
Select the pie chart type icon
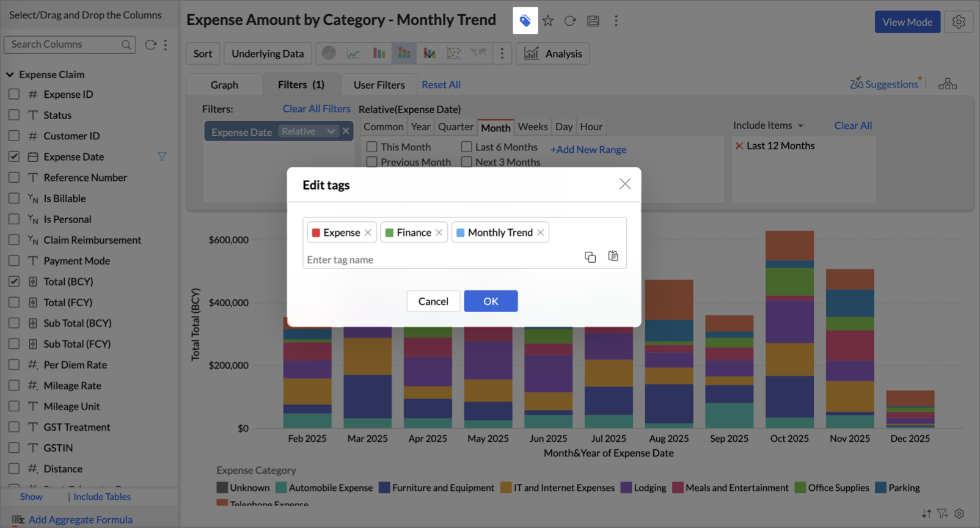pyautogui.click(x=329, y=53)
